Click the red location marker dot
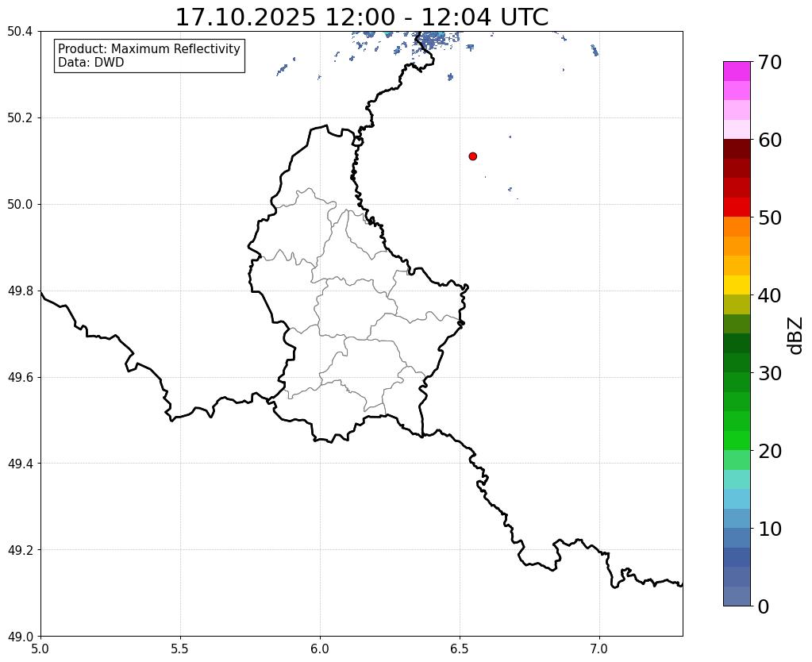 coord(472,156)
